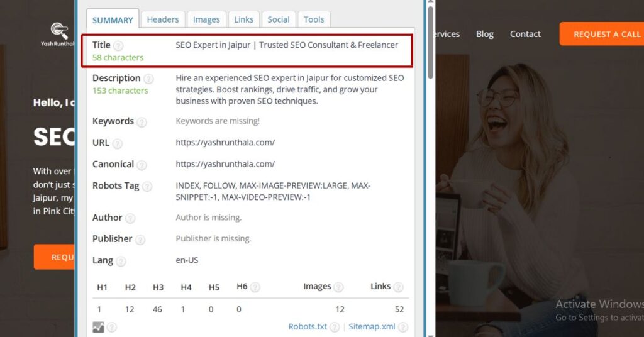Open the Images tab
The image size is (644, 337).
(x=206, y=19)
